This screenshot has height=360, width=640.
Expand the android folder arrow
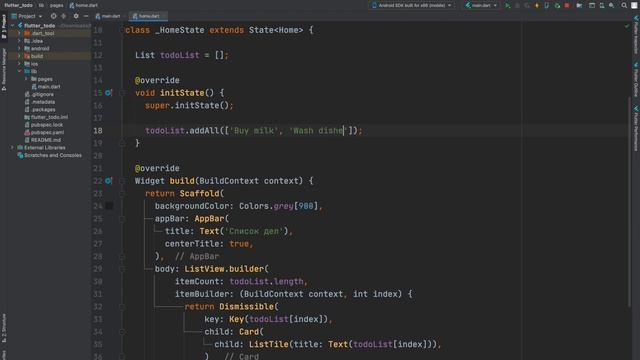[19, 49]
